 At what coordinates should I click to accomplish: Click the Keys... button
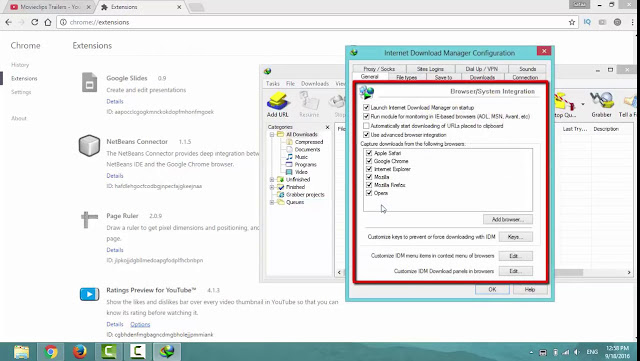(x=515, y=236)
